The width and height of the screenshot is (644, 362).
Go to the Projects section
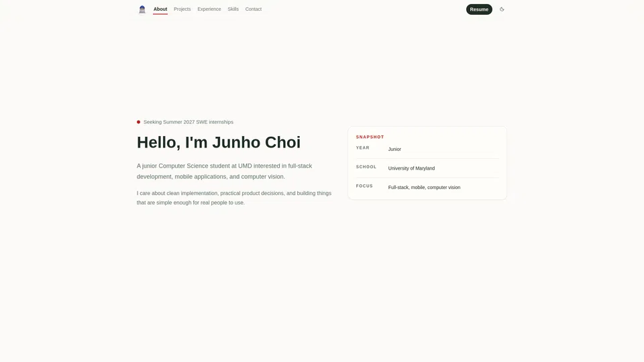coord(182,9)
